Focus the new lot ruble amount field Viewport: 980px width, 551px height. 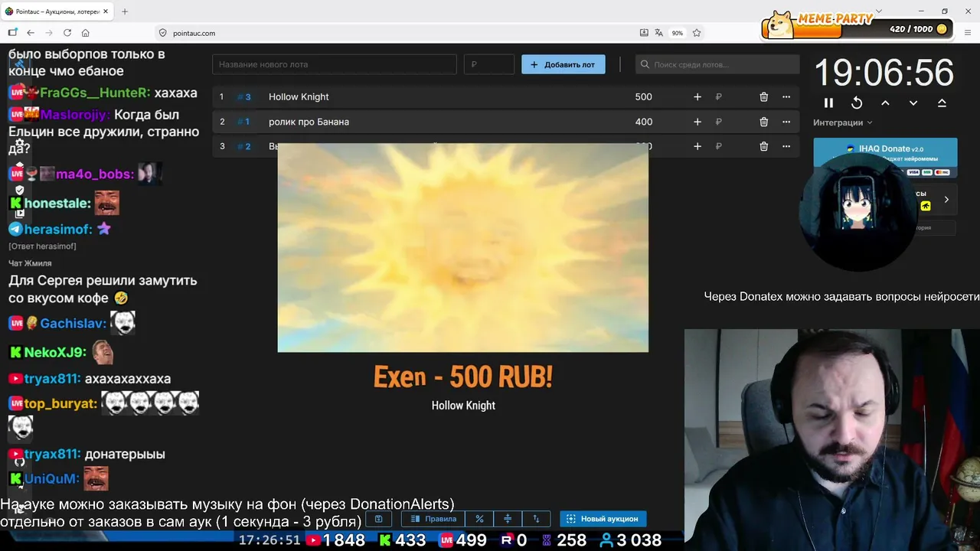point(488,64)
